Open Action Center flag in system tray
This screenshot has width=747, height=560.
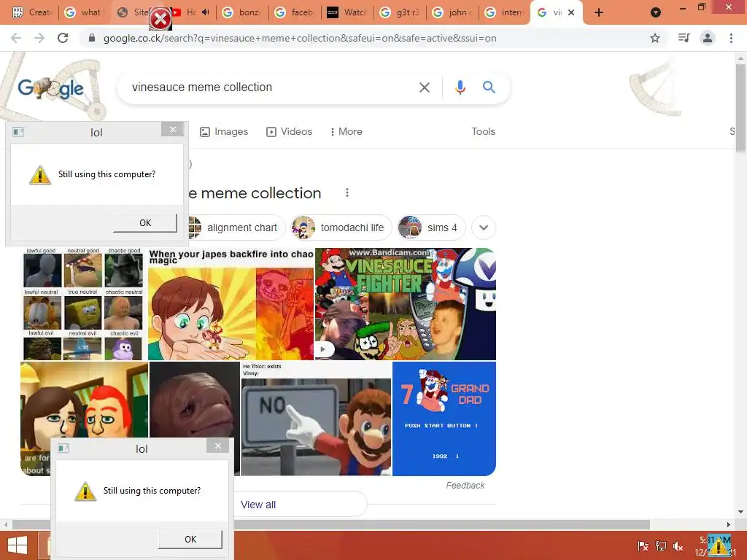point(643,545)
